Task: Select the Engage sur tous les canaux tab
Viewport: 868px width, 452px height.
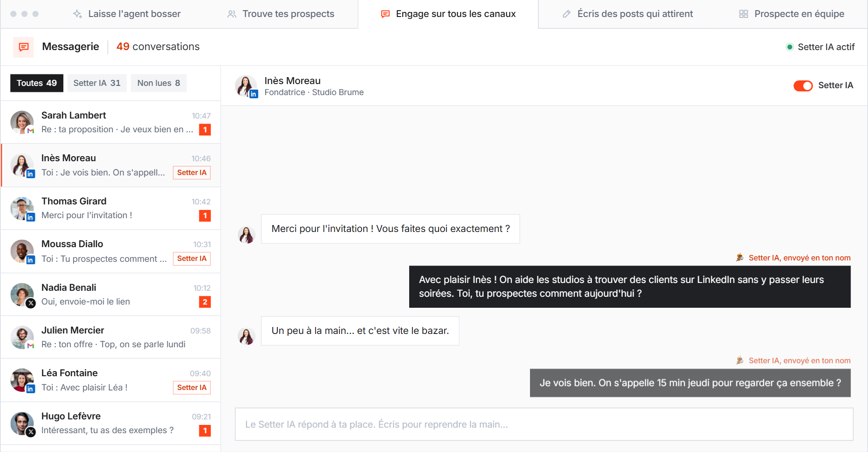Action: coord(448,14)
